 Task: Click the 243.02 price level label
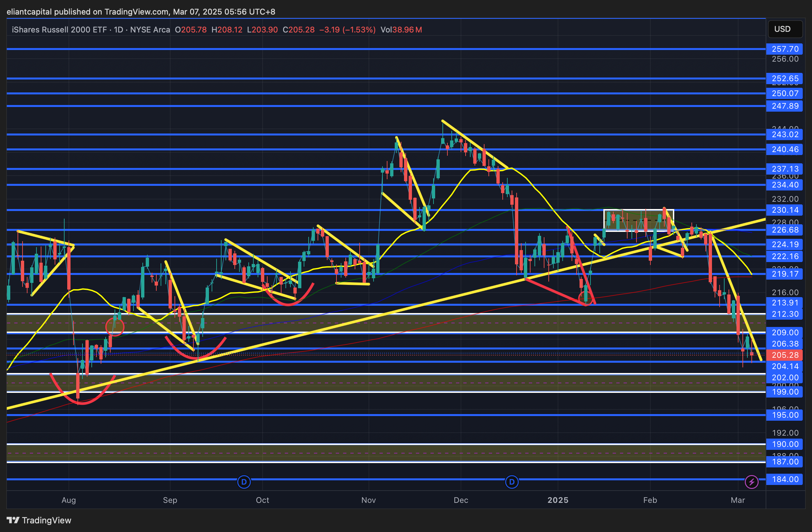click(785, 134)
